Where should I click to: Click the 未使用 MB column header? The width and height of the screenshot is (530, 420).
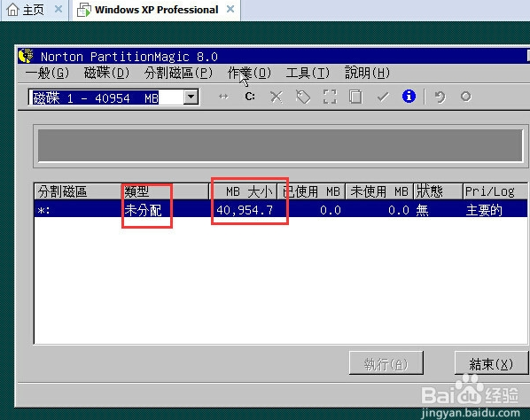[379, 191]
